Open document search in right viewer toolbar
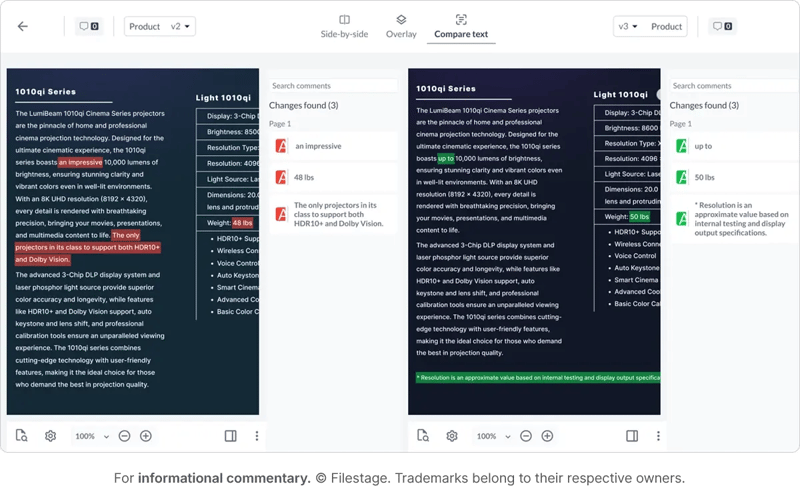The image size is (800, 486). coord(423,436)
